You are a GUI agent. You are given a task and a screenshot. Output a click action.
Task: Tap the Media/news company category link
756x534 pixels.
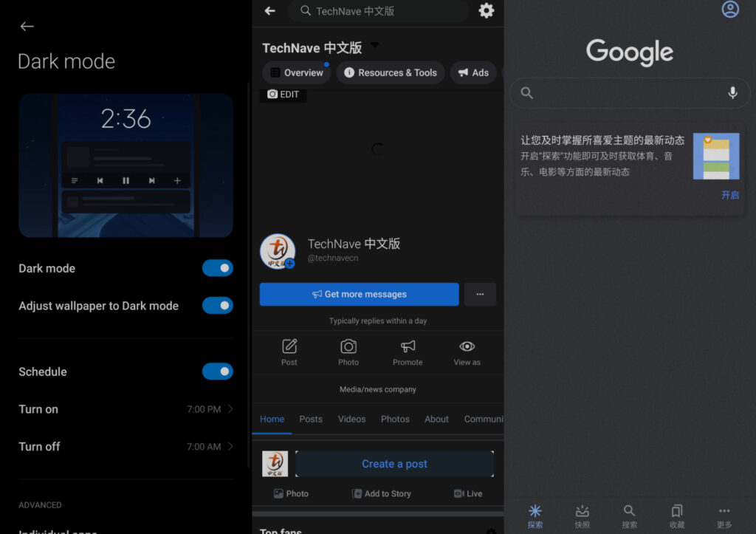(x=377, y=389)
